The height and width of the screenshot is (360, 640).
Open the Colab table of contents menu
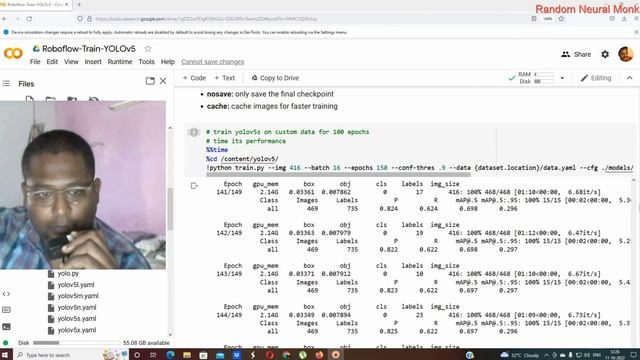click(6, 84)
